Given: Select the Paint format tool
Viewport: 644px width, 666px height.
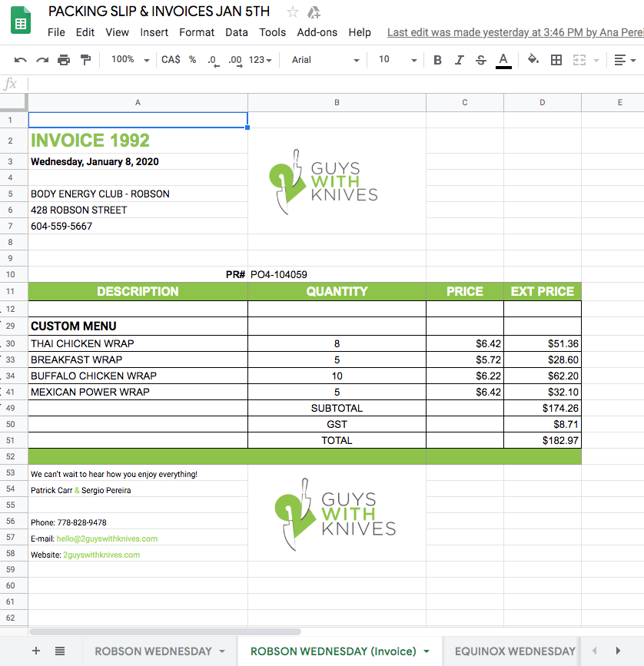Looking at the screenshot, I should [x=85, y=60].
